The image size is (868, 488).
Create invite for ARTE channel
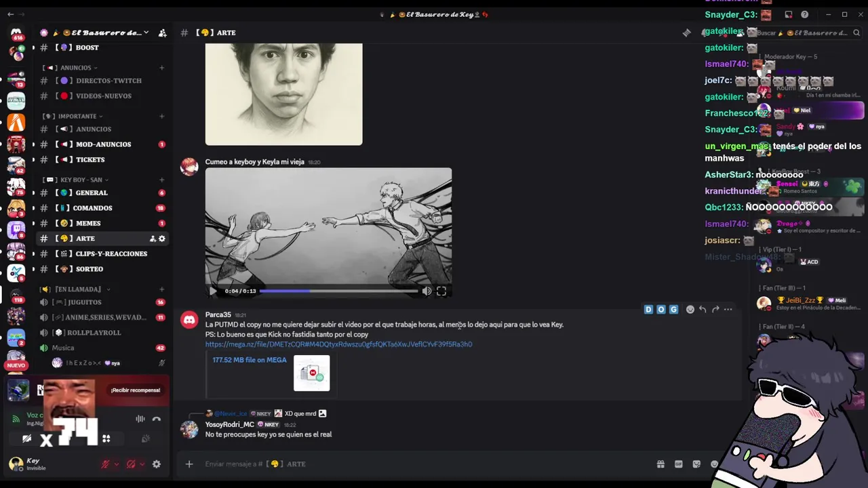[x=153, y=239]
